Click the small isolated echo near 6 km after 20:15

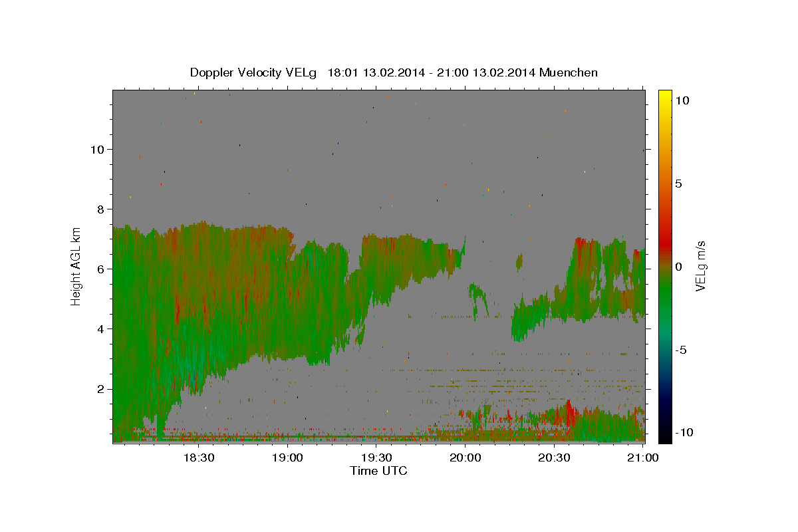[519, 261]
